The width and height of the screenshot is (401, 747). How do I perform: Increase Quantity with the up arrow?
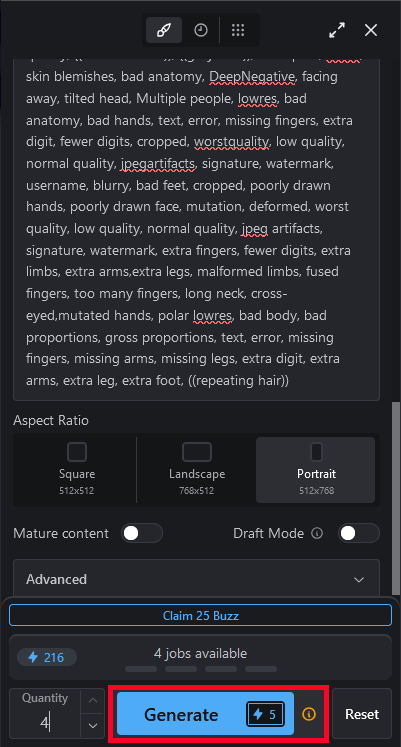[93, 700]
